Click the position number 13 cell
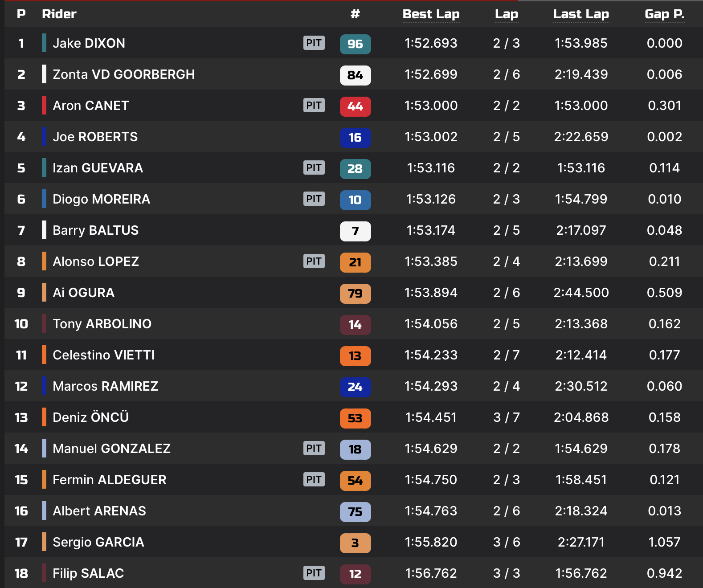 (x=21, y=417)
